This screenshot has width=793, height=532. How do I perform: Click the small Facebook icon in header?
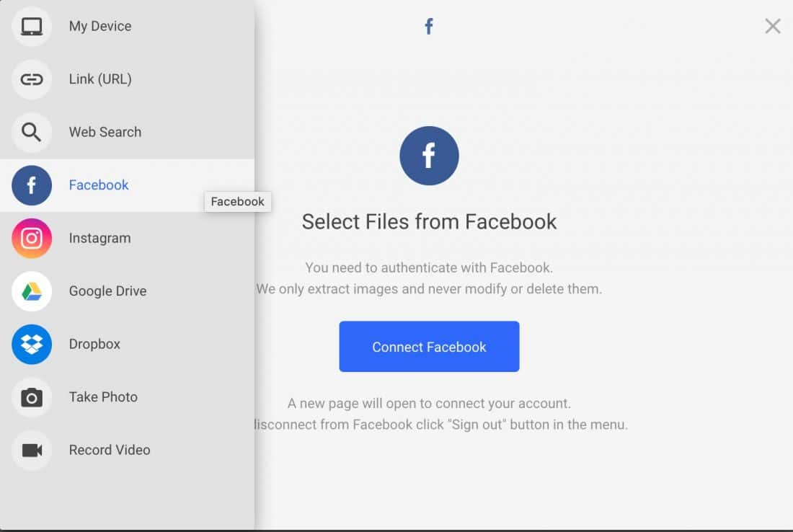(x=429, y=26)
